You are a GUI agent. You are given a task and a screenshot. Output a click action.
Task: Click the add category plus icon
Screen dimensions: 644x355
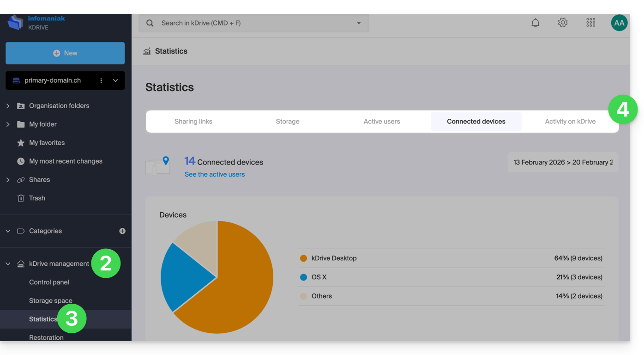coord(122,231)
